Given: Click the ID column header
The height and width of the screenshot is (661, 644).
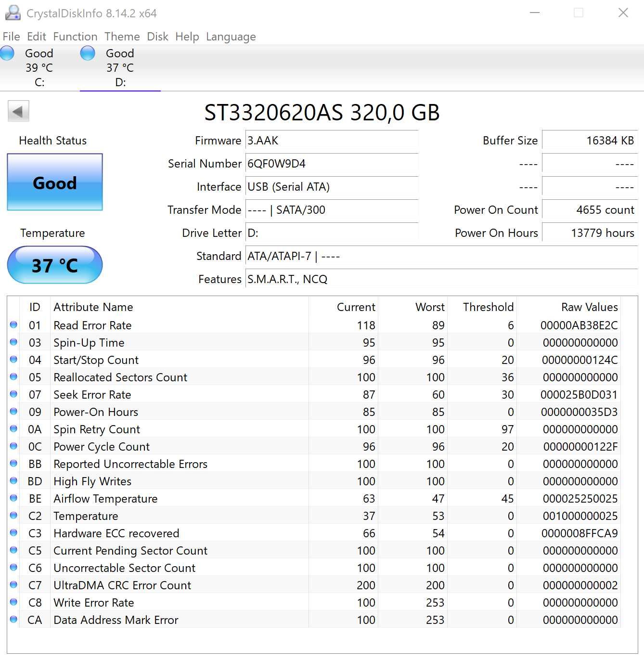Looking at the screenshot, I should pos(35,307).
